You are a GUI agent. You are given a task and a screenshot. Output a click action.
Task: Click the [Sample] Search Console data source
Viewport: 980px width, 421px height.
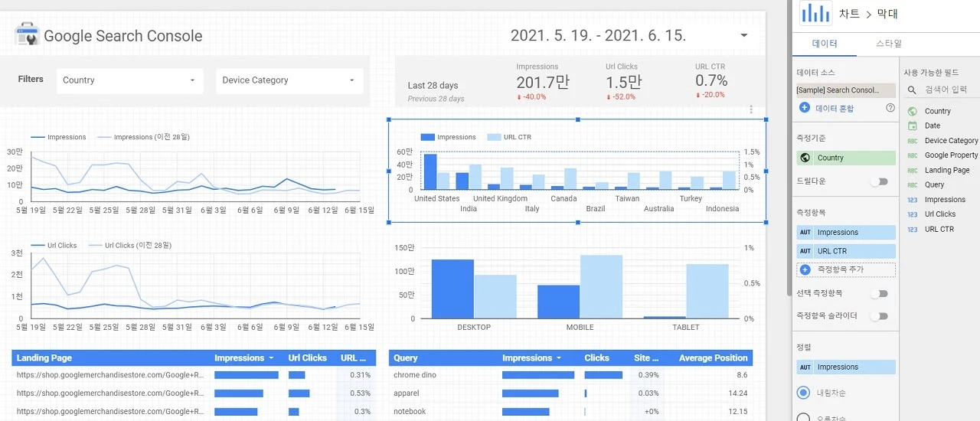[846, 90]
